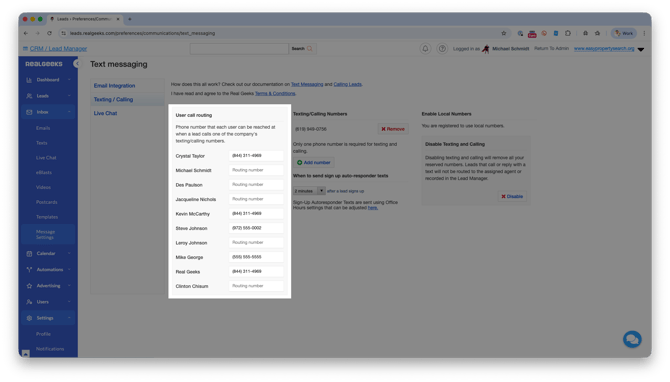670x382 pixels.
Task: Open the site dropdown arrow at top right
Action: (641, 49)
